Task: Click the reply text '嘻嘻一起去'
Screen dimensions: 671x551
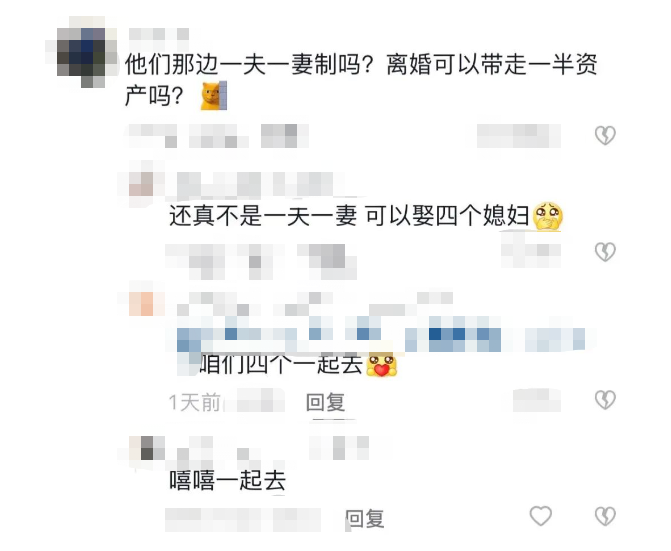Action: tap(228, 480)
